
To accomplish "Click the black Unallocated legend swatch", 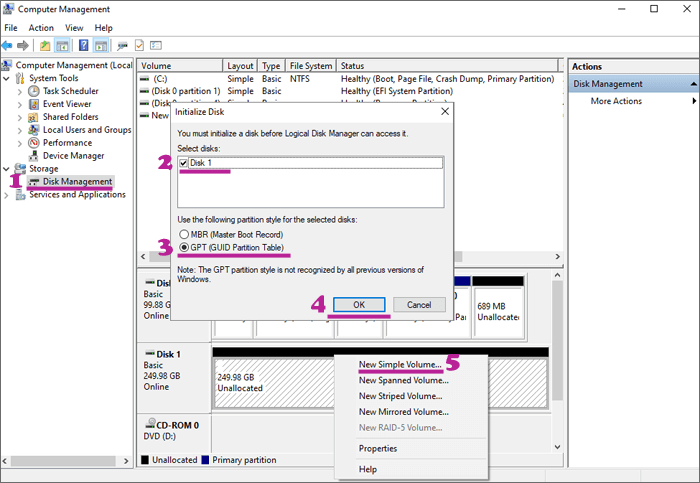I will (x=145, y=460).
